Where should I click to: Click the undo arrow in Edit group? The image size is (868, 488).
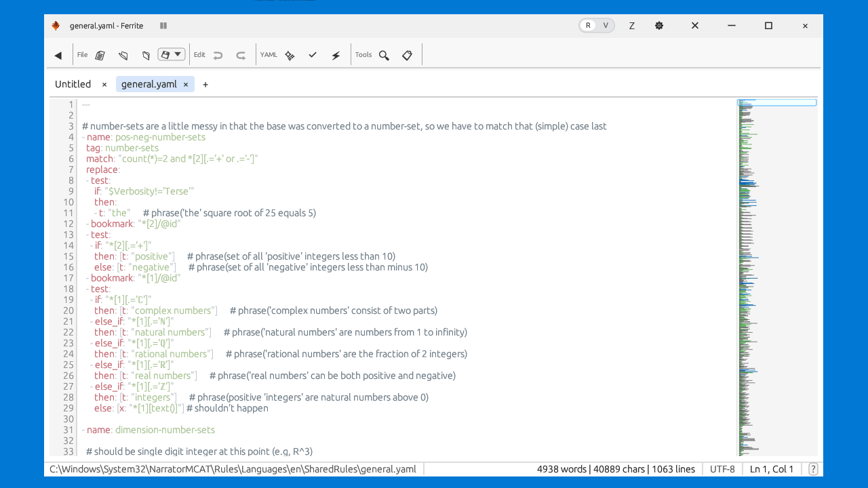tap(218, 55)
